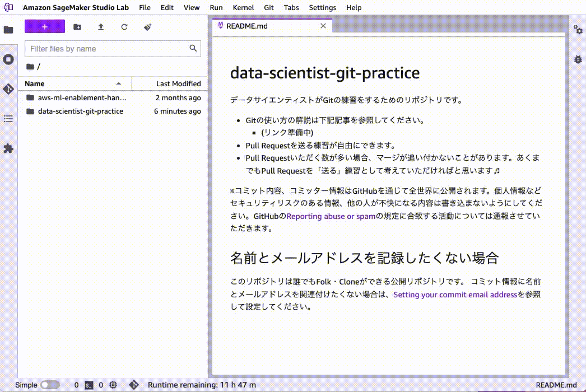Open the File Browser sidebar panel
This screenshot has width=586, height=392.
(x=8, y=30)
